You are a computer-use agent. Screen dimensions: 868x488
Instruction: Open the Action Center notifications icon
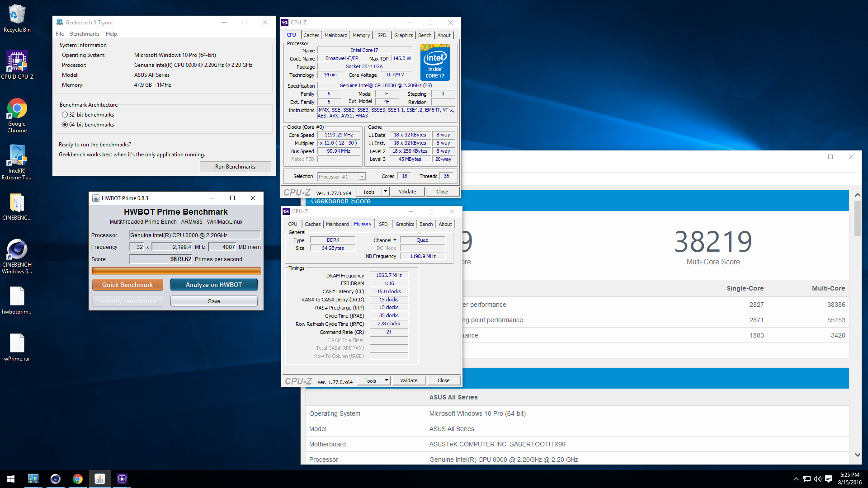tap(829, 479)
